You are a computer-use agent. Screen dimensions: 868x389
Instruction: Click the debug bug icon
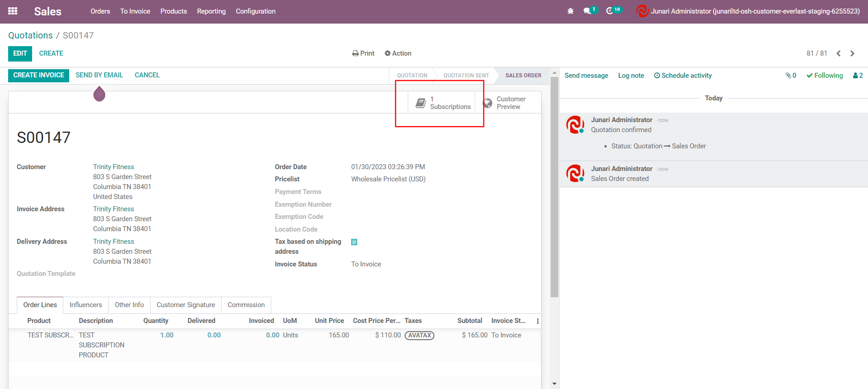571,11
